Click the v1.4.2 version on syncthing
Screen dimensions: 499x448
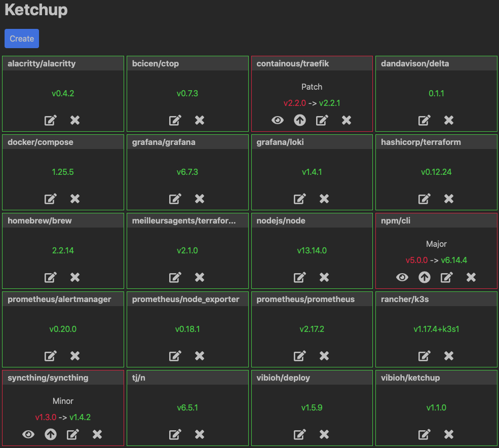click(80, 417)
